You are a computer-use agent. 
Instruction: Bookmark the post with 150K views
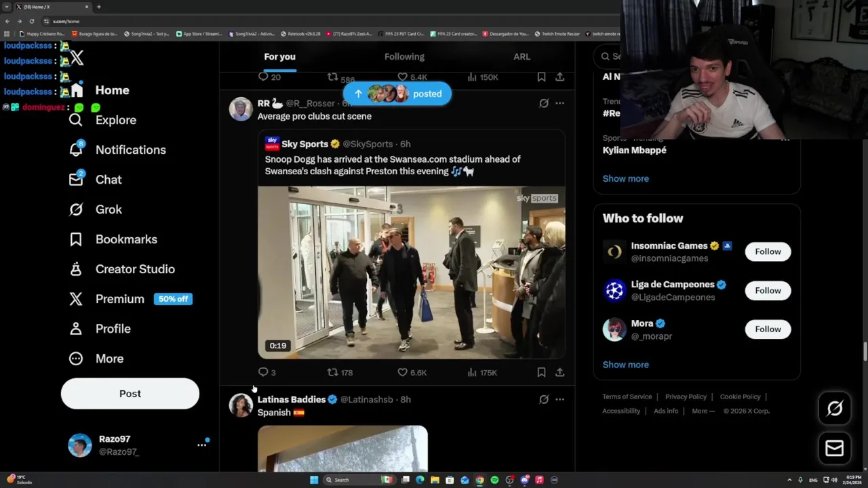(x=541, y=77)
